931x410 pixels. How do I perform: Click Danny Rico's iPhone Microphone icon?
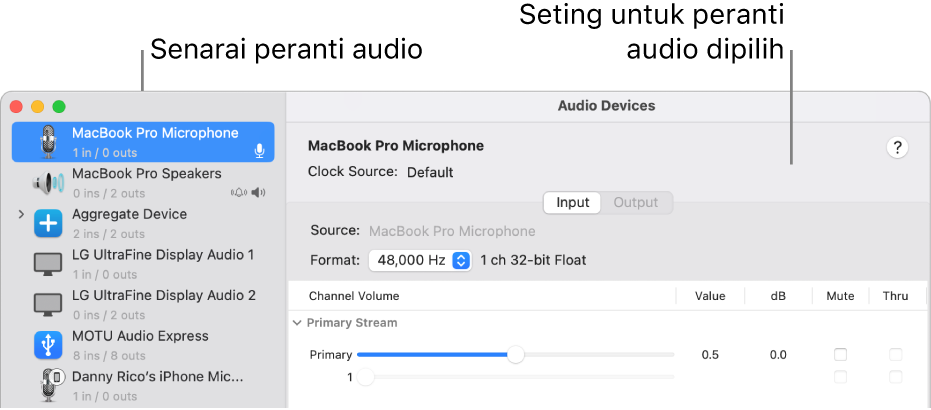click(48, 385)
